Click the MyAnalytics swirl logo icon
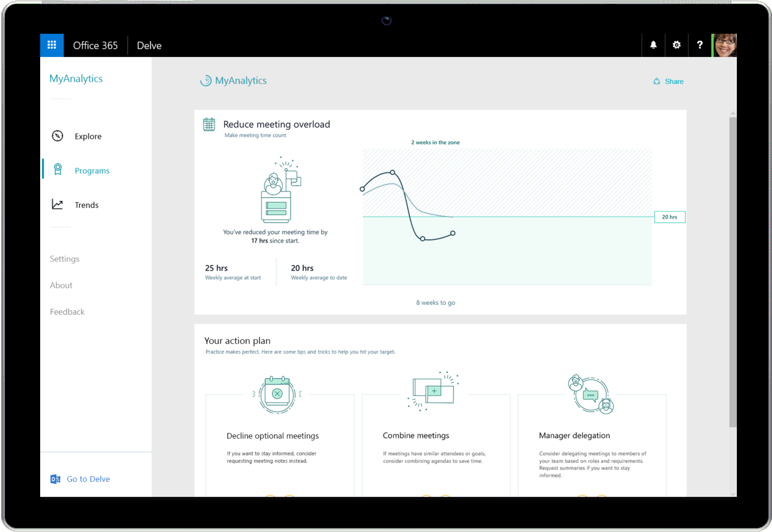 tap(206, 81)
